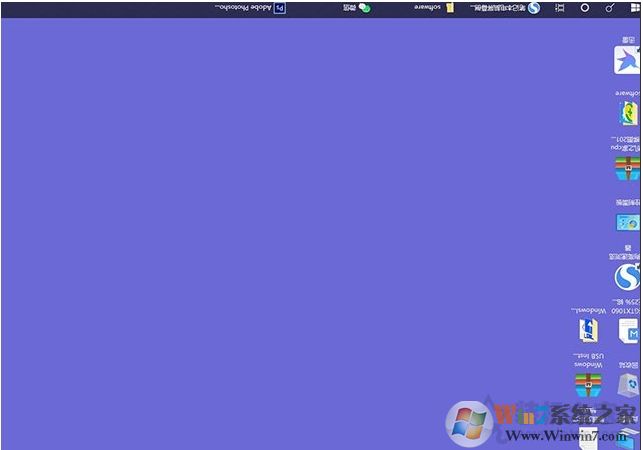Switch to WeChat on the taskbar
The image size is (643, 450).
[x=357, y=8]
